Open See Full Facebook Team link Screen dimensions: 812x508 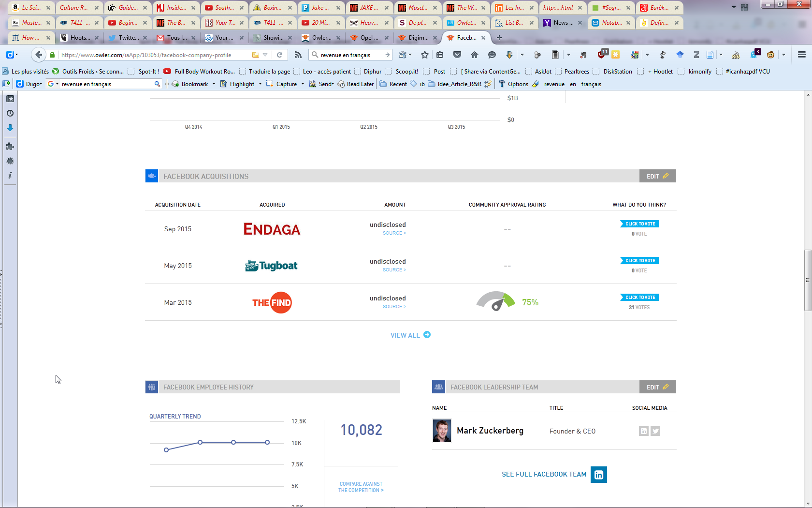pyautogui.click(x=544, y=474)
